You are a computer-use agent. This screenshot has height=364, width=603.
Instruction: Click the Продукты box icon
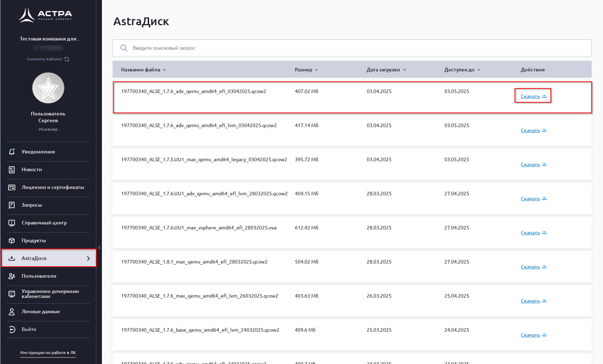(12, 241)
